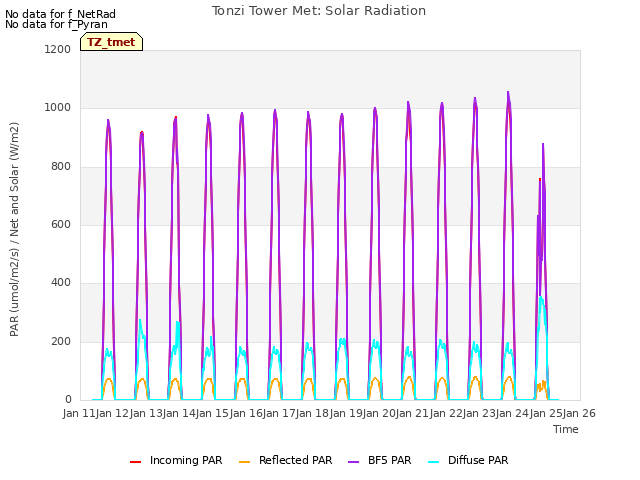Click the red Incoming PAR legend swatch
Screen dimensions: 640x480
pyautogui.click(x=136, y=462)
